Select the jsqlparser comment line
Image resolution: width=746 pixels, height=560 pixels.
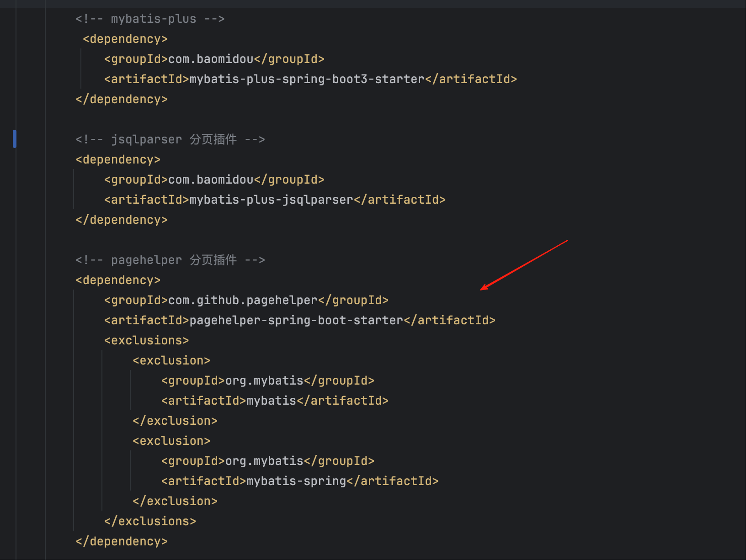tap(170, 140)
